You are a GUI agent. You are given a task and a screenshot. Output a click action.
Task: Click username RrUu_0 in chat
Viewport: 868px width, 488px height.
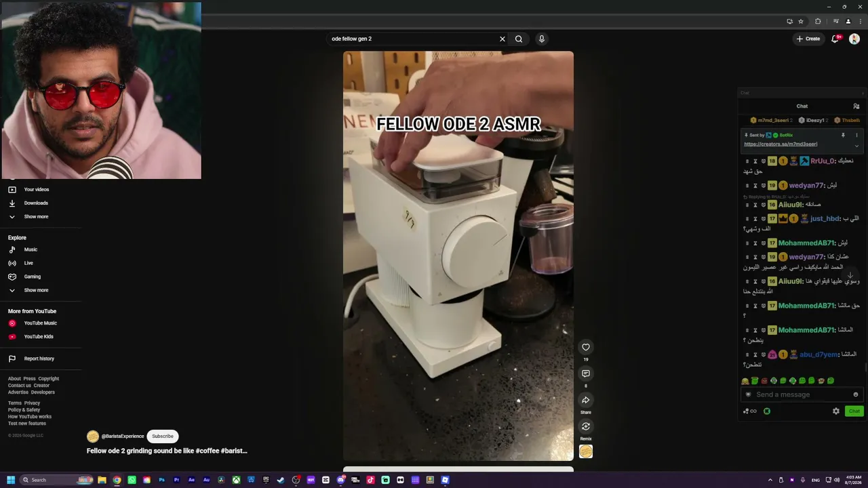click(x=823, y=161)
